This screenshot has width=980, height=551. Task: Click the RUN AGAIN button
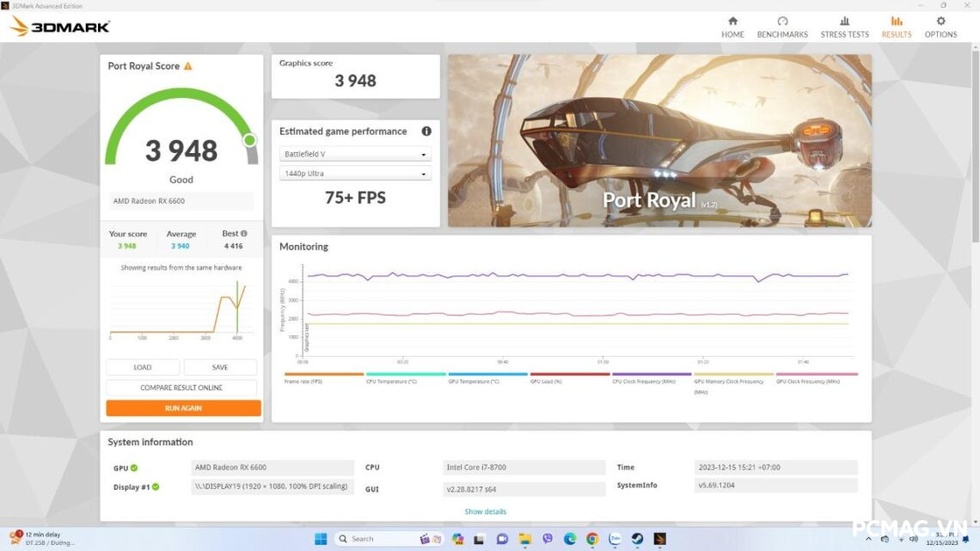coord(183,407)
